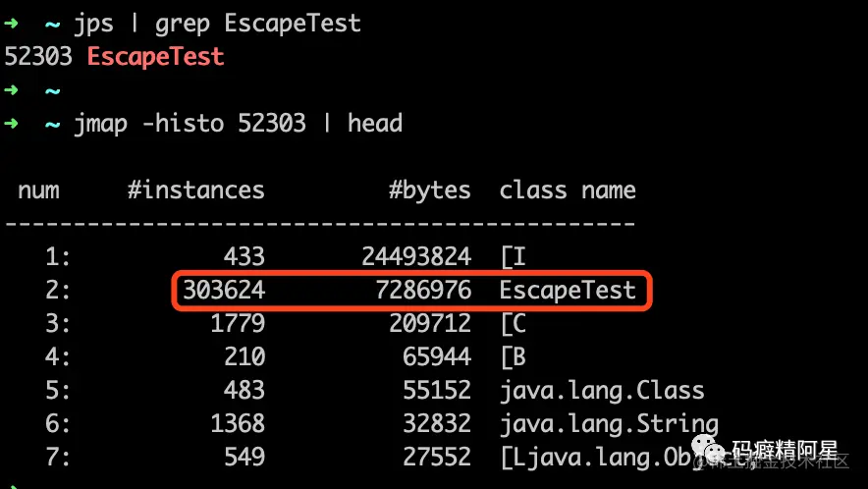Select byte value 209712
This screenshot has width=868, height=489.
tap(430, 323)
